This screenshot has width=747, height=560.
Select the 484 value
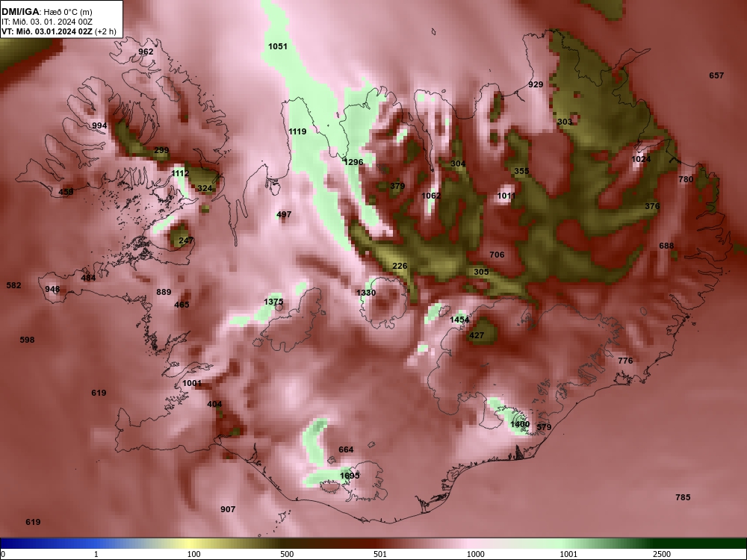click(x=88, y=278)
